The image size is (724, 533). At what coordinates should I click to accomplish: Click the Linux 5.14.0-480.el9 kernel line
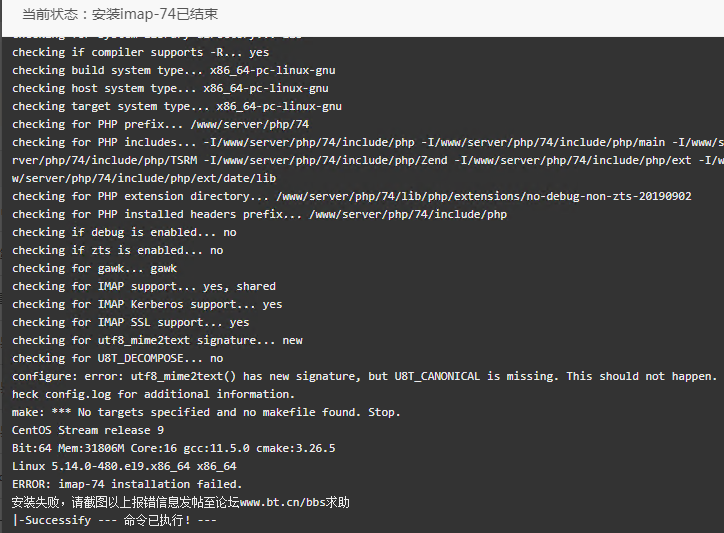pyautogui.click(x=124, y=466)
